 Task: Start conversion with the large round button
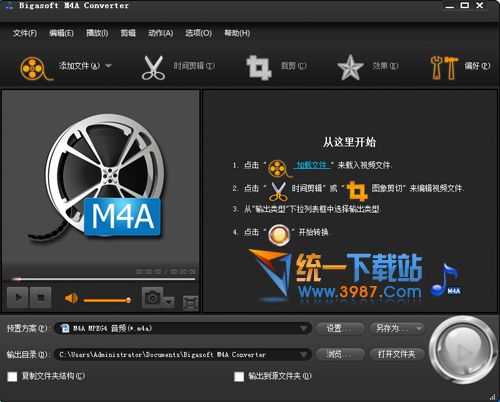[x=463, y=351]
